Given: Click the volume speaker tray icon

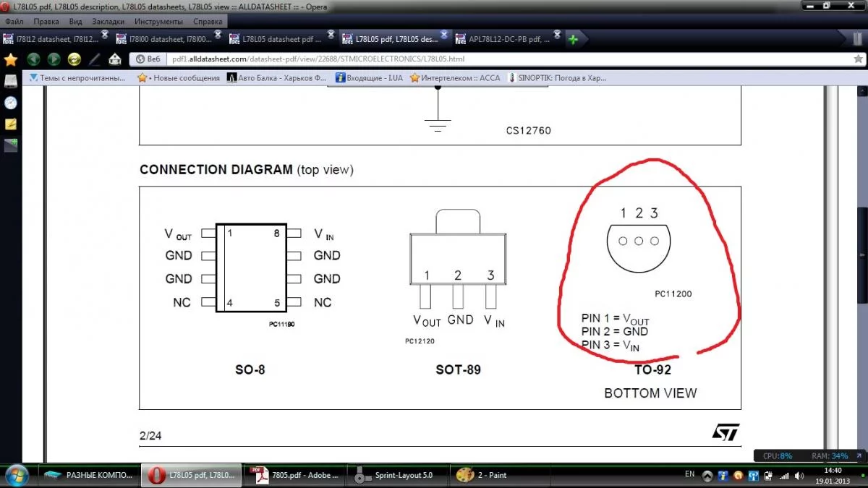Looking at the screenshot, I should tap(799, 476).
